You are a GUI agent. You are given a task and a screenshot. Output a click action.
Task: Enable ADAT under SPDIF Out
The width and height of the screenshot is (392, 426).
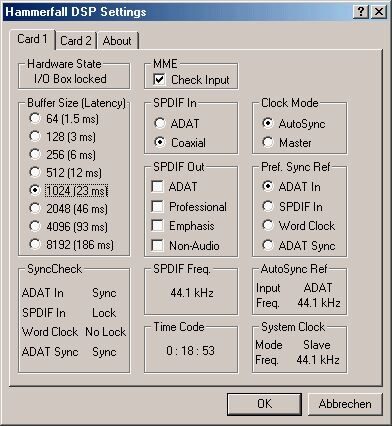[x=174, y=187]
